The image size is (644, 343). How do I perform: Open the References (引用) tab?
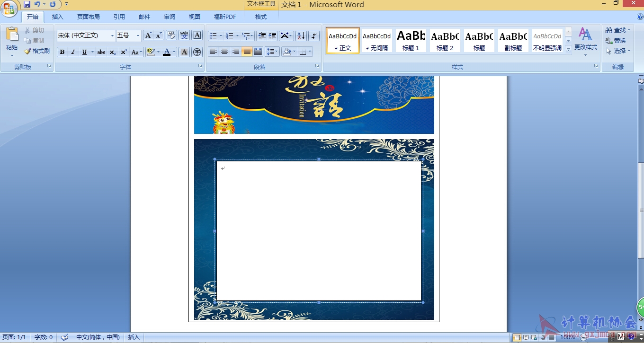[x=119, y=17]
